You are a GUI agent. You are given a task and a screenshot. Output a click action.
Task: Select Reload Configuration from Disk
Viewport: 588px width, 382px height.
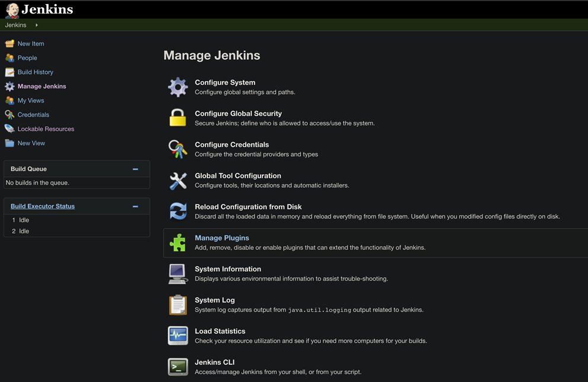coord(248,207)
